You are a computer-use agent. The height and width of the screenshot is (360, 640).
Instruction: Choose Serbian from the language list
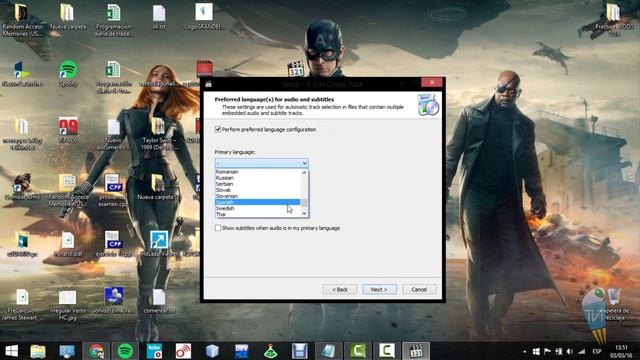pyautogui.click(x=258, y=184)
